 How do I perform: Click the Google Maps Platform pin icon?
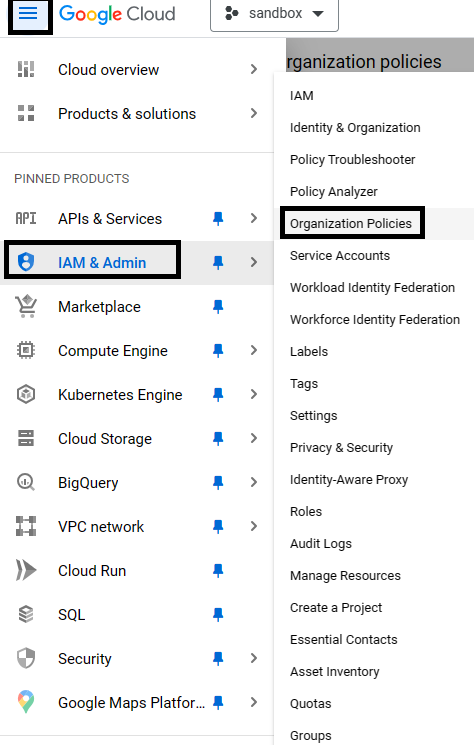tap(26, 702)
